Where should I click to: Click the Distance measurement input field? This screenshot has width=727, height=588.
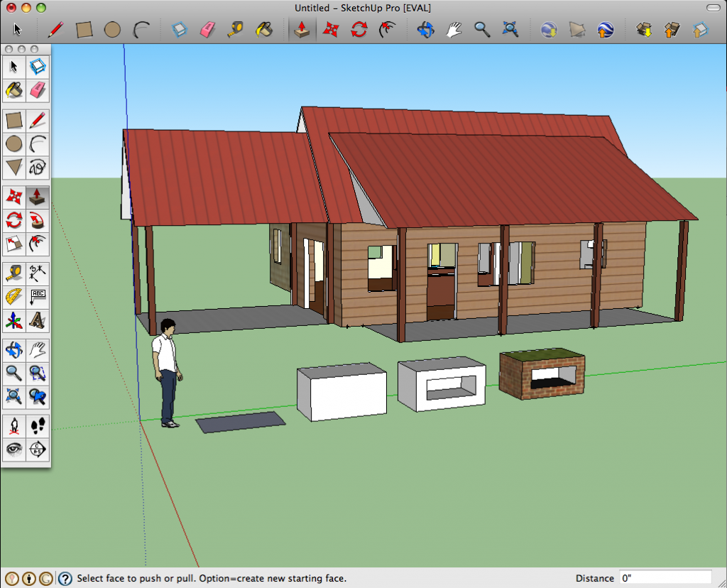pos(665,578)
